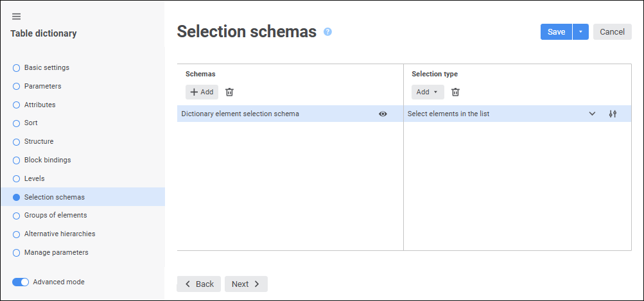Click the Cancel button
Screen dimensions: 644x301
pos(612,32)
